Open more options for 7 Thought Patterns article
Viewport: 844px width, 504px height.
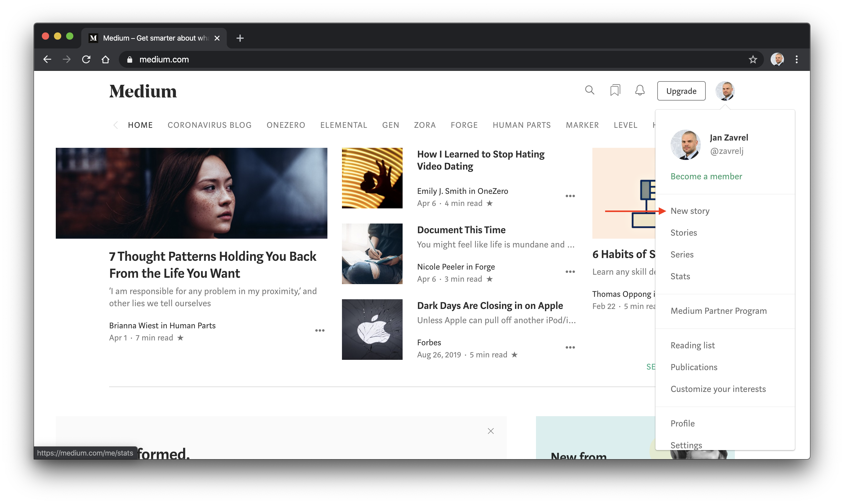[x=320, y=330]
